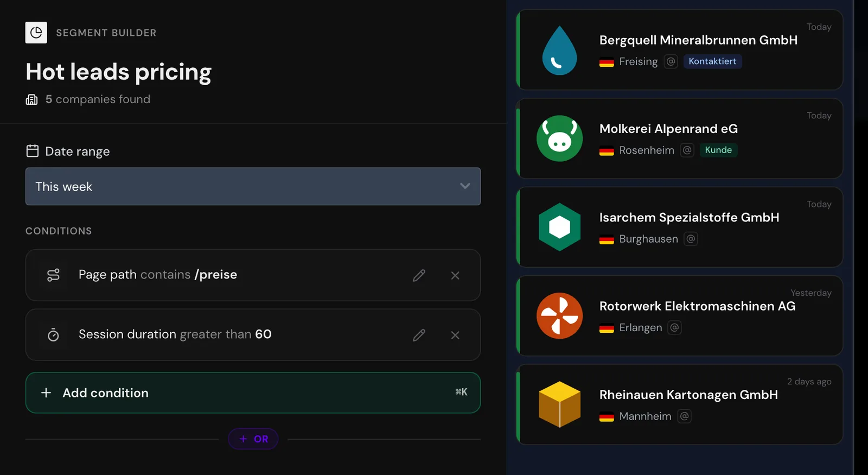Click the Today timestamp on Isarchem card

click(819, 204)
